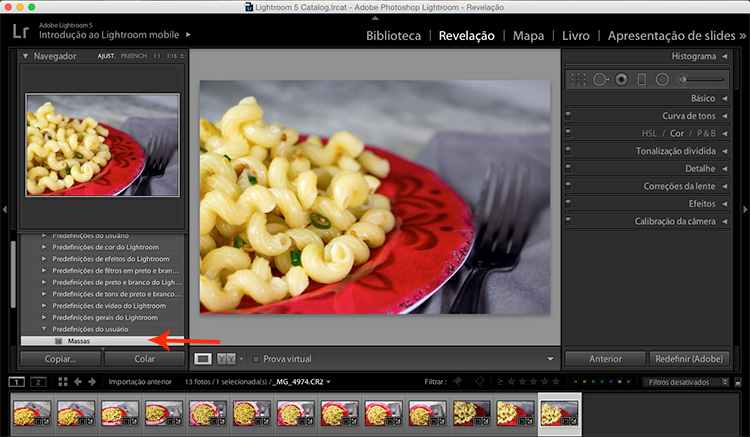750x437 pixels.
Task: Choose the Graduated Filter tool
Action: (642, 78)
